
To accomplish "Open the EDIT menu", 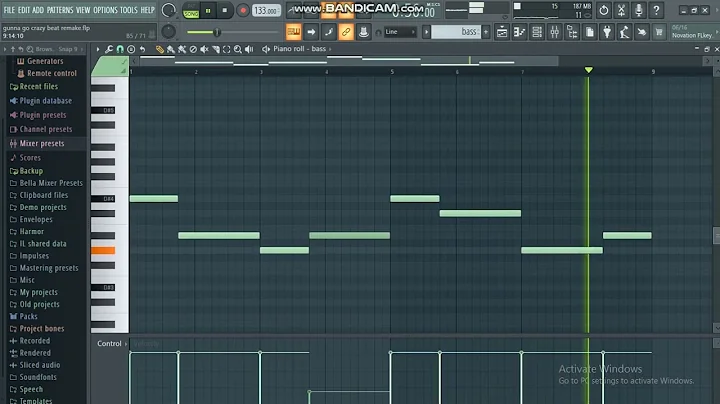I will click(24, 10).
